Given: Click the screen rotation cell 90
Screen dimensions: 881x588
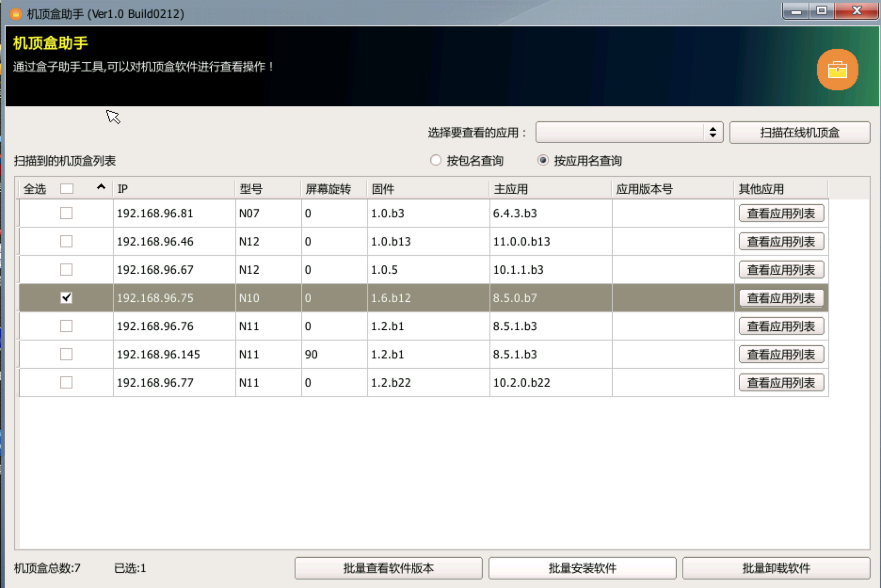Looking at the screenshot, I should 334,354.
